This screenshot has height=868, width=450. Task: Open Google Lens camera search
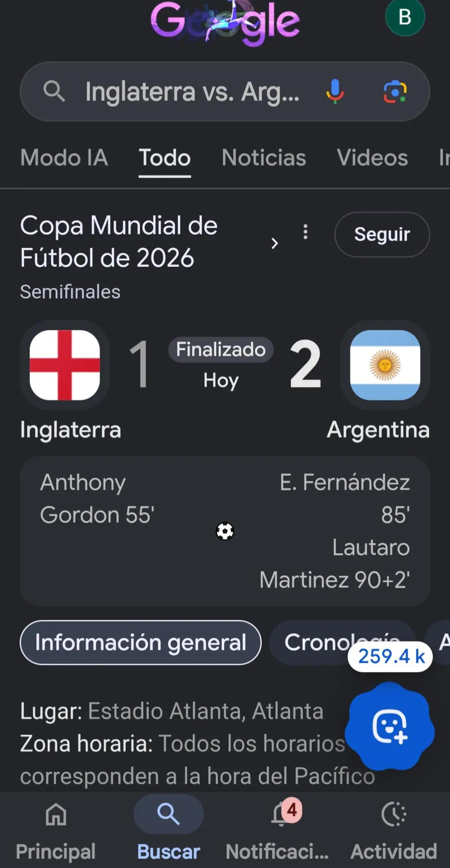pyautogui.click(x=395, y=91)
